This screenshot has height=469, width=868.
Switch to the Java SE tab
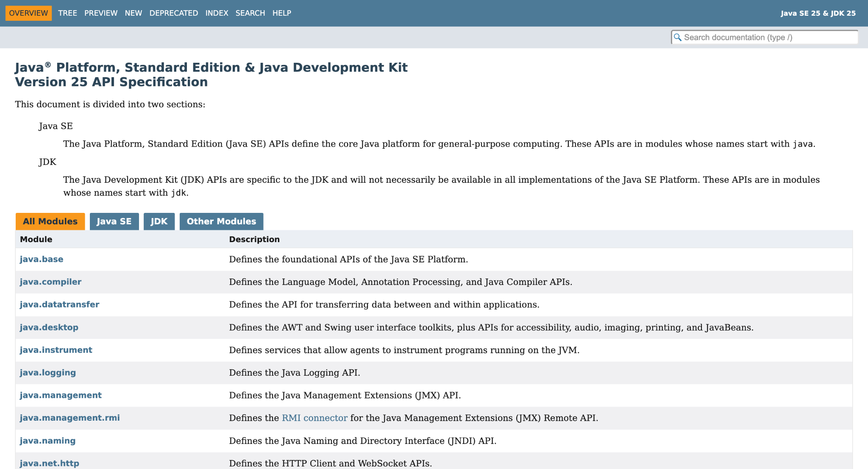coord(114,221)
